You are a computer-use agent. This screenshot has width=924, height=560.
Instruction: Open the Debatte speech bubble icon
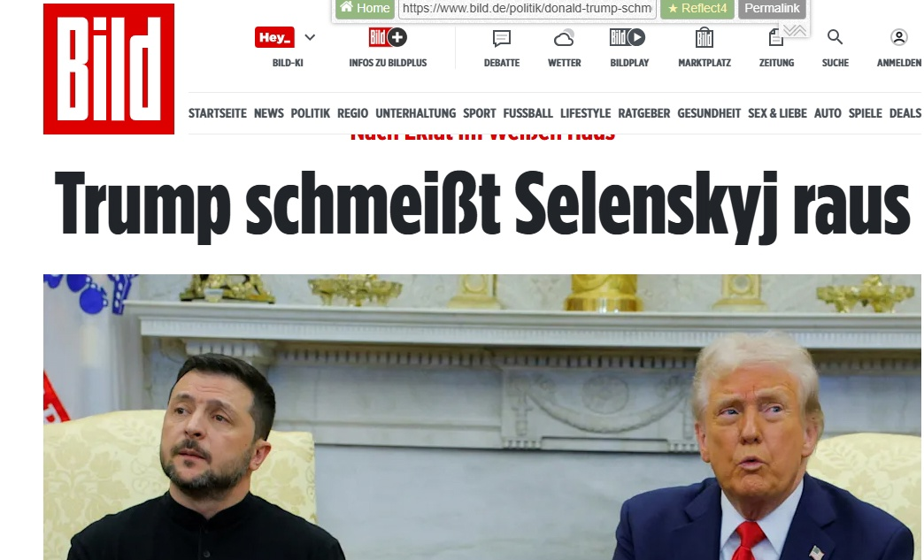[502, 38]
